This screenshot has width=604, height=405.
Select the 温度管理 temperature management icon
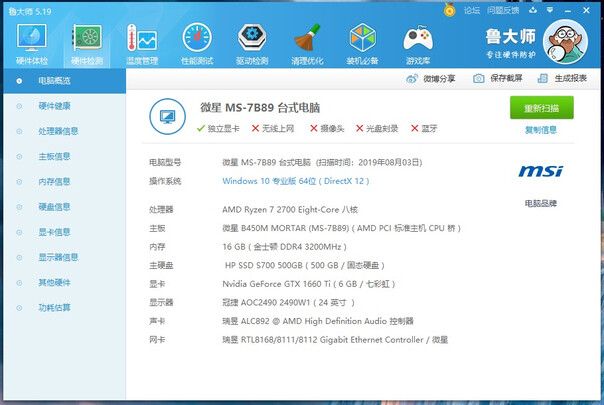141,41
